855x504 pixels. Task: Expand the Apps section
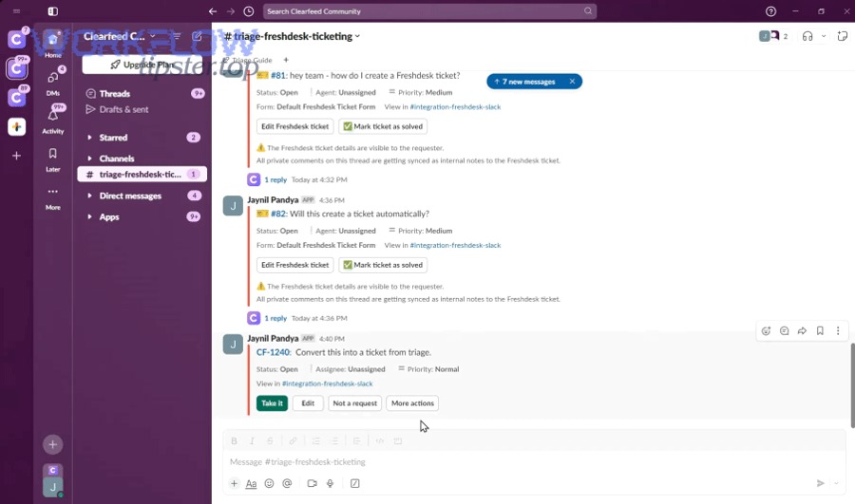tap(90, 216)
